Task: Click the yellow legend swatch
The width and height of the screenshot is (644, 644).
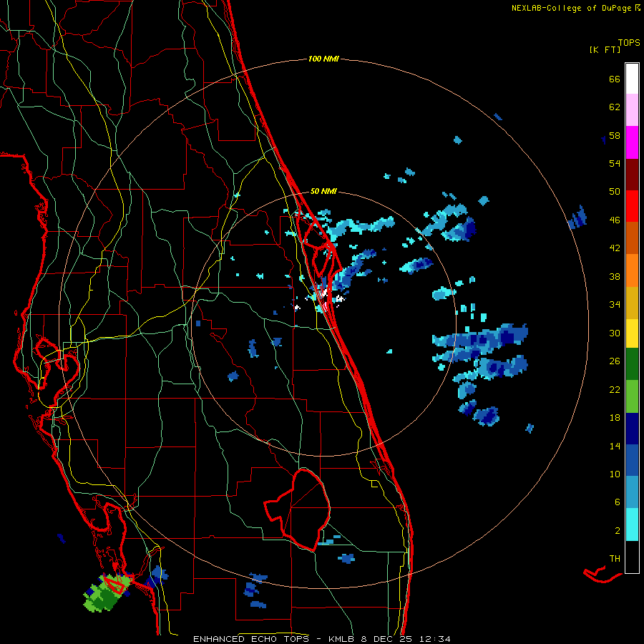Action: tap(632, 333)
